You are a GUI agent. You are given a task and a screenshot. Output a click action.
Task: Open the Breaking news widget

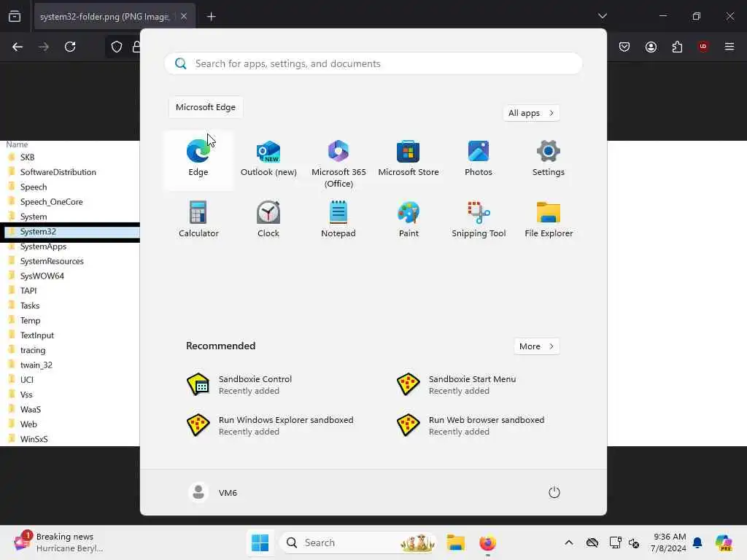pyautogui.click(x=58, y=542)
